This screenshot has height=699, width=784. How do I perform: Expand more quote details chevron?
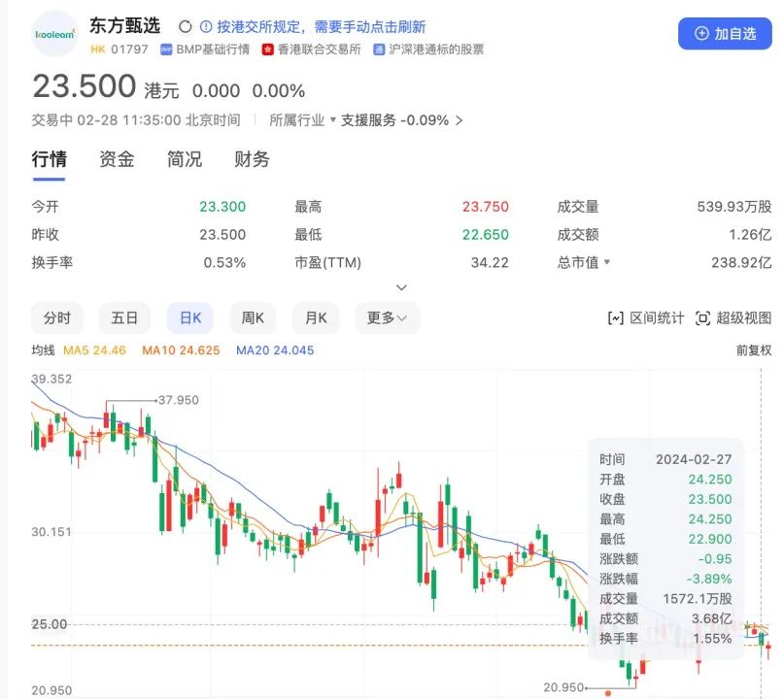pyautogui.click(x=401, y=287)
